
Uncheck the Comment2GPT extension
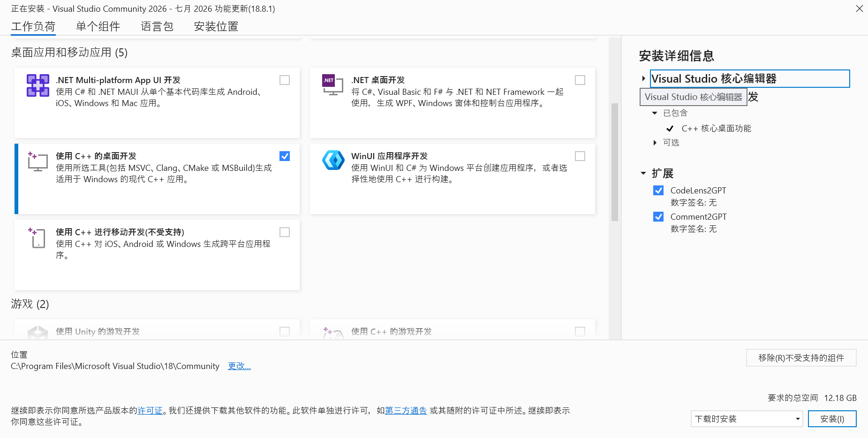658,217
